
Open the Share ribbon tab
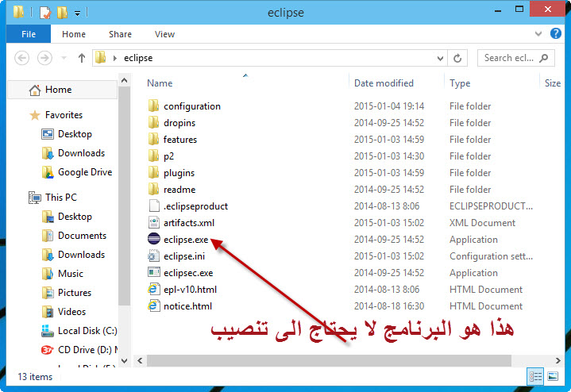[120, 34]
